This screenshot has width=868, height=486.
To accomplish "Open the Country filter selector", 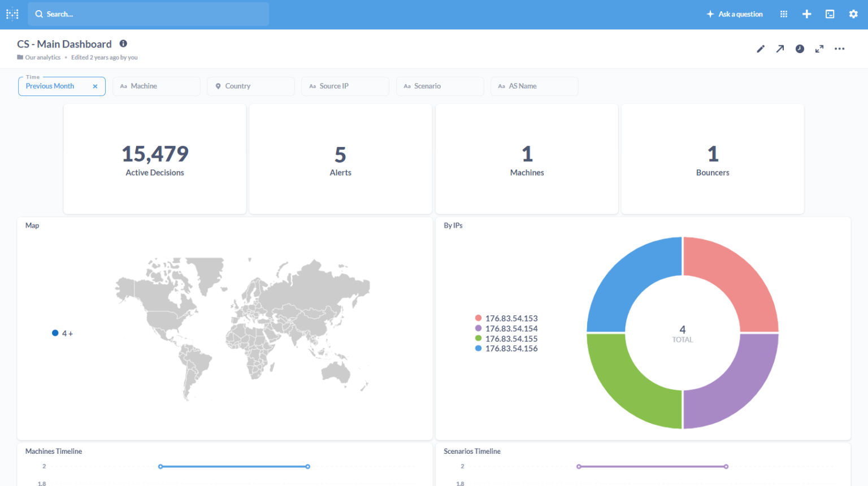I will coord(250,86).
